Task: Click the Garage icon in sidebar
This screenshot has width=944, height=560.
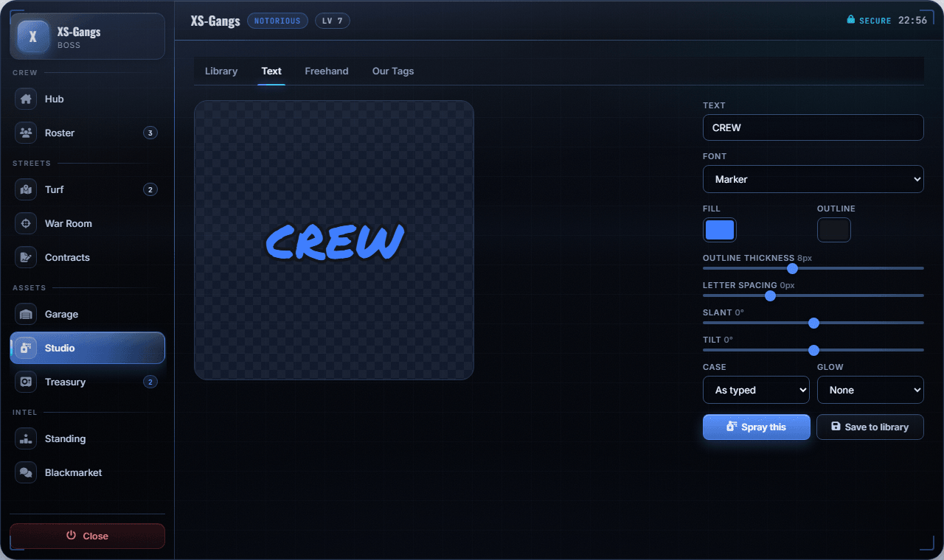Action: pos(26,314)
